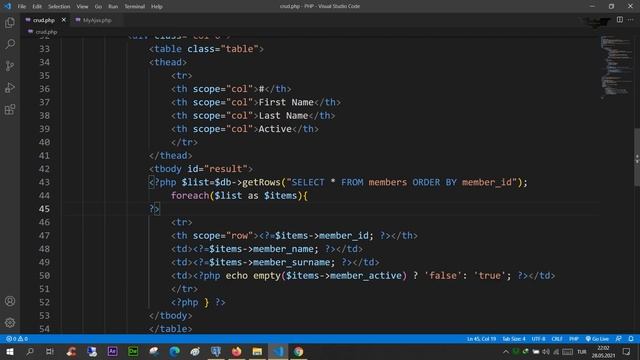Open the Explorer view in activity bar
Viewport: 640px width, 360px height.
10,22
